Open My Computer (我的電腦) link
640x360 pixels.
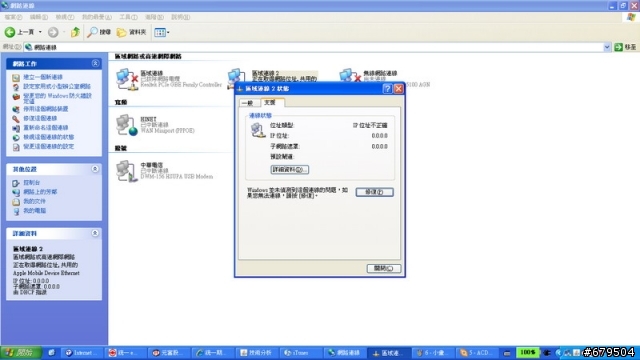click(x=34, y=211)
